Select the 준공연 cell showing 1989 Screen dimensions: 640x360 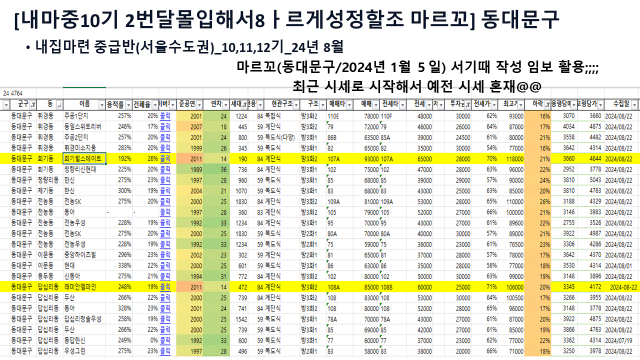(190, 169)
